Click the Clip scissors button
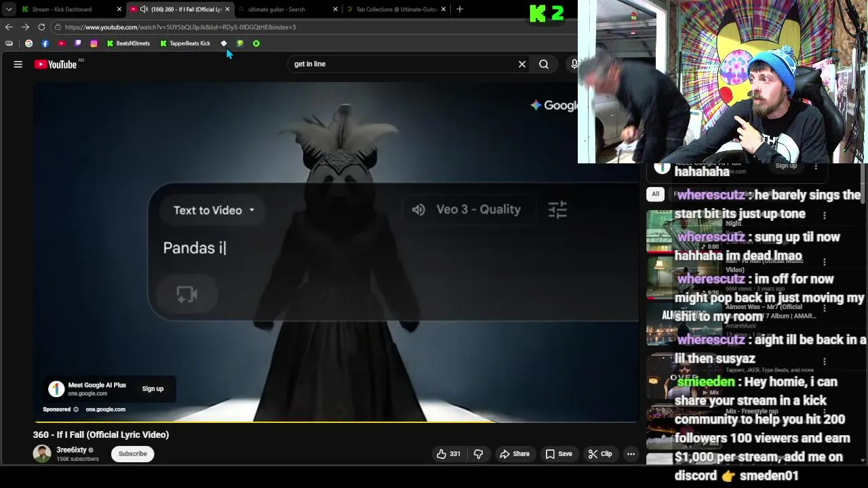The image size is (868, 488). tap(600, 454)
